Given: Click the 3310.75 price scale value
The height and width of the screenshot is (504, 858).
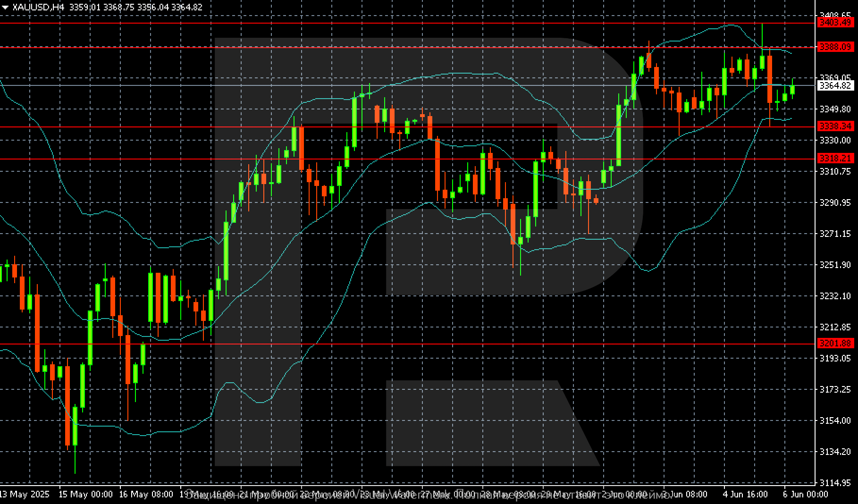Looking at the screenshot, I should (x=835, y=171).
